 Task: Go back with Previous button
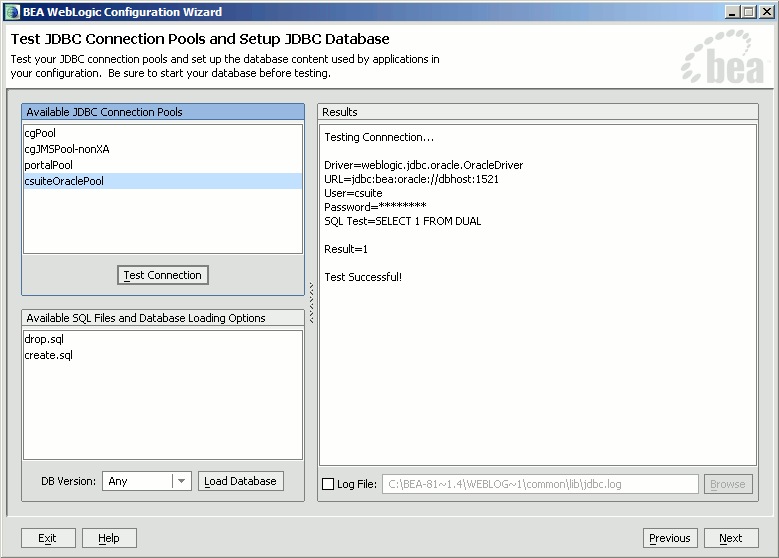point(670,538)
